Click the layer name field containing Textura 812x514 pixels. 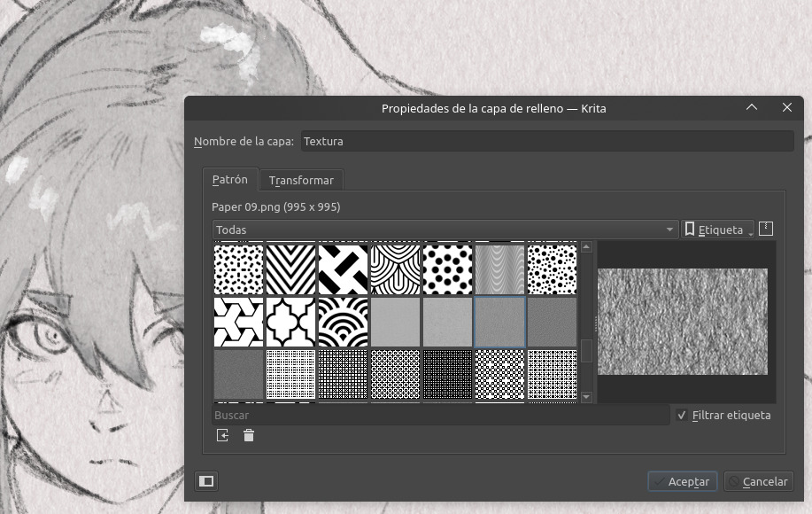(x=546, y=141)
